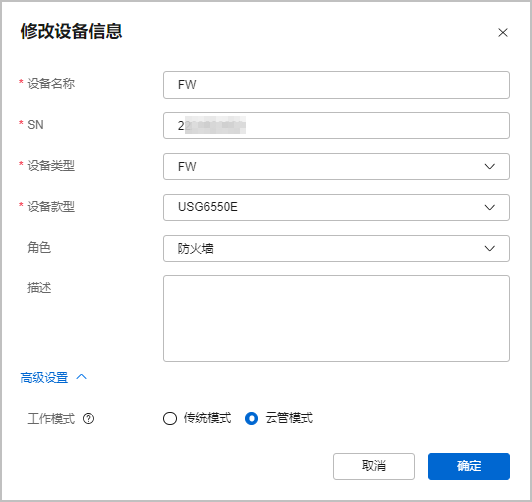
Task: Click the 云管模式 option label text
Action: click(x=289, y=418)
